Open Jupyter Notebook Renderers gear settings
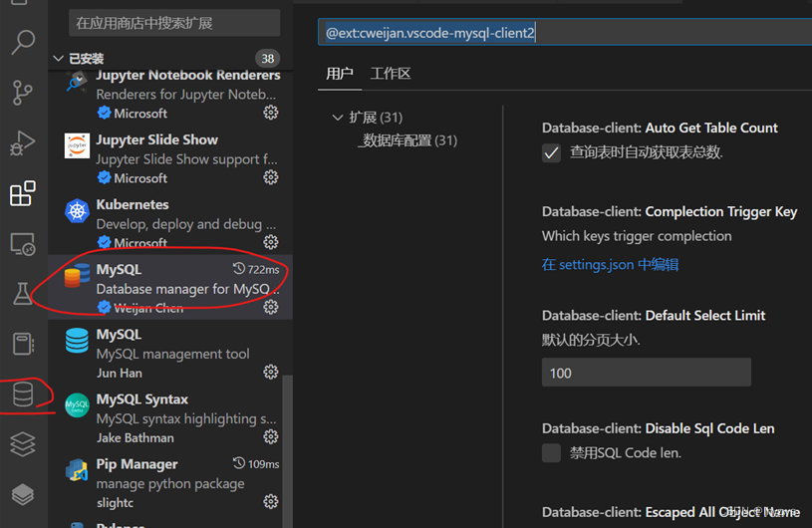 pyautogui.click(x=271, y=113)
